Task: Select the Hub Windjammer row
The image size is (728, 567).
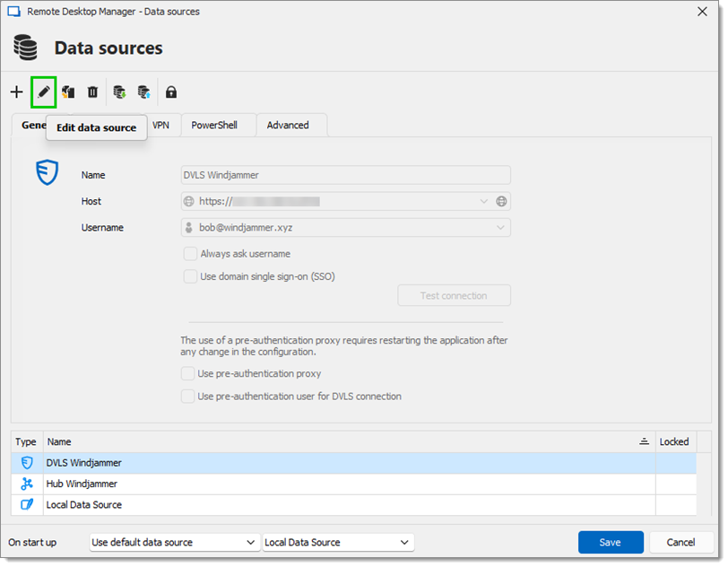Action: pos(354,484)
